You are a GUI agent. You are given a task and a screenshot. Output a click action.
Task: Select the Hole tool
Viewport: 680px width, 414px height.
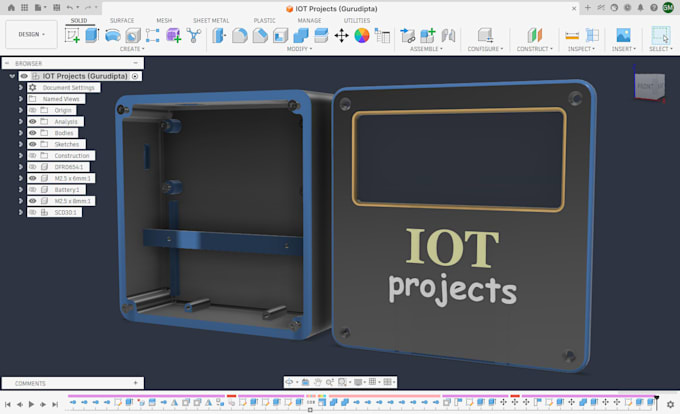coord(133,36)
